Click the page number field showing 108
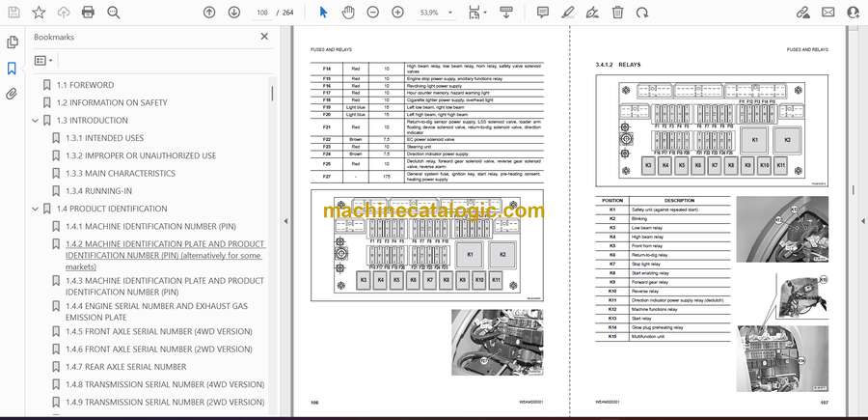 (263, 13)
